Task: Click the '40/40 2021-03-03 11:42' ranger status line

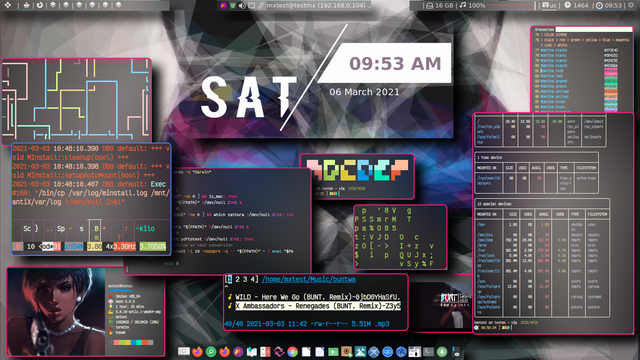Action: (x=307, y=324)
